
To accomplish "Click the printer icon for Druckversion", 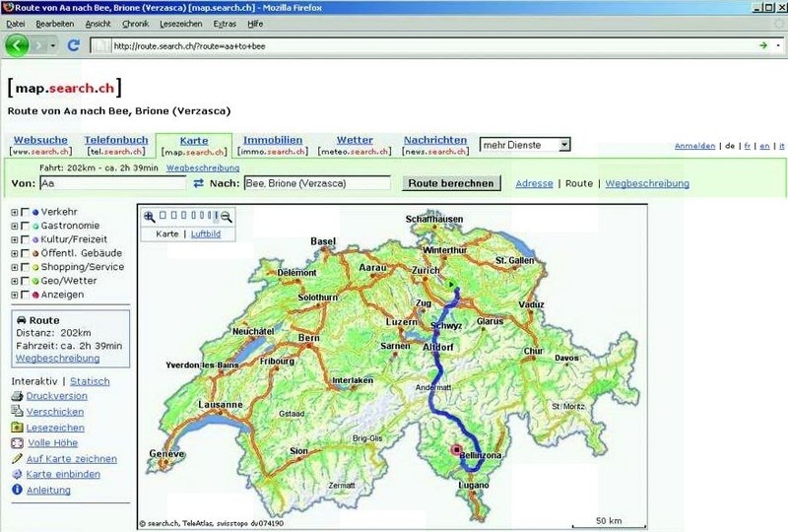I will (x=17, y=396).
